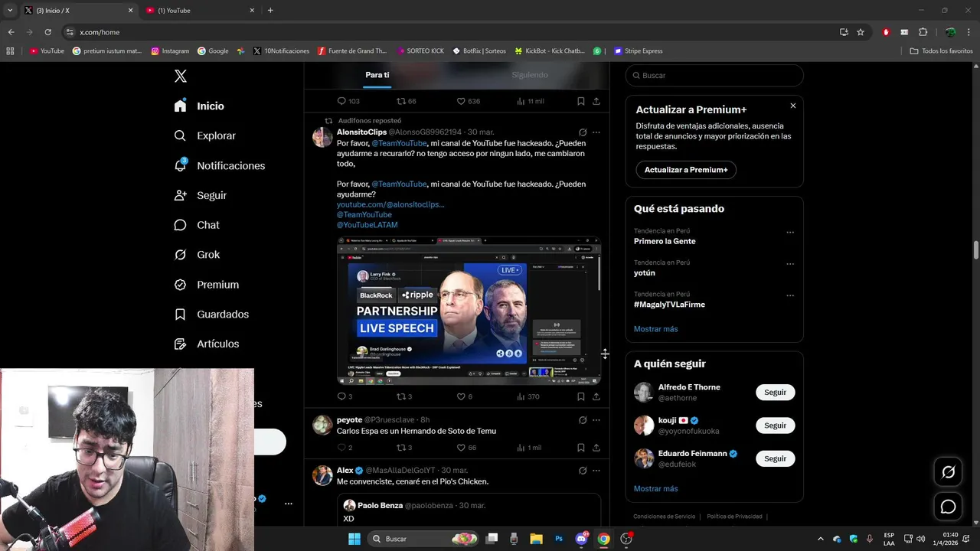Open AlonsitoClips profile avatar
Image resolution: width=980 pixels, height=551 pixels.
[322, 137]
